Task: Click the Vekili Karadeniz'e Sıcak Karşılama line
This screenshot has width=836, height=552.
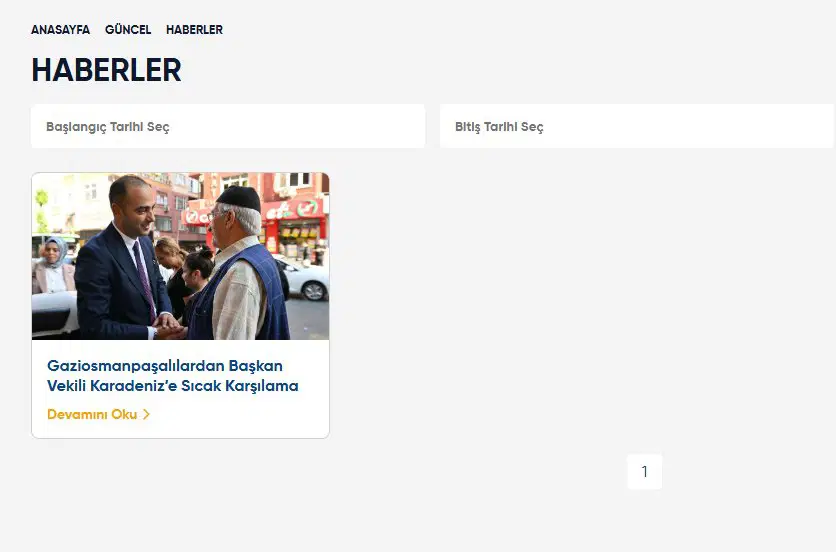Action: (x=173, y=386)
